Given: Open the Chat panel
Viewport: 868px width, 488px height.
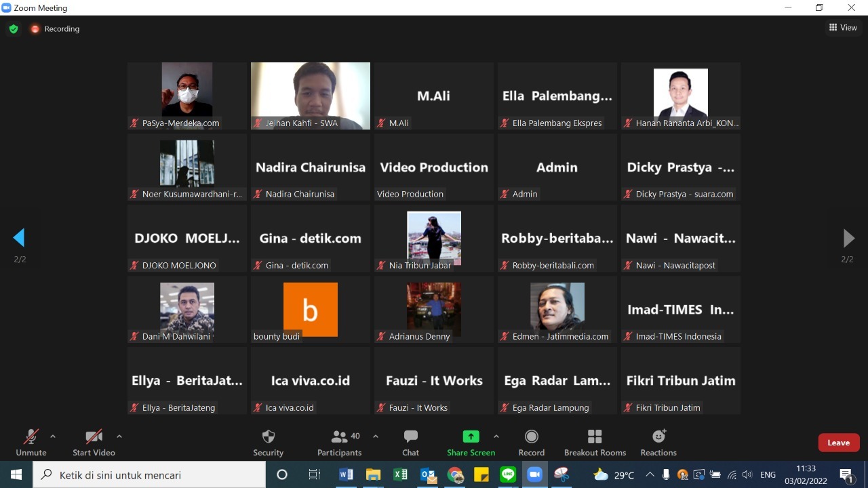Looking at the screenshot, I should coord(410,443).
